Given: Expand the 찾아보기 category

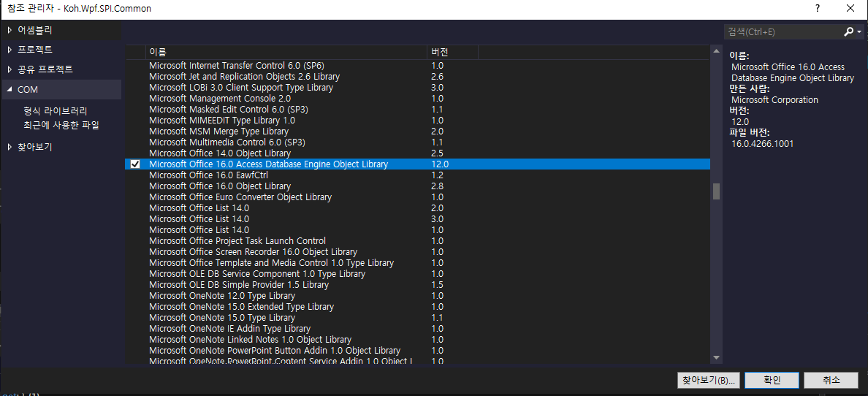Looking at the screenshot, I should pos(9,147).
